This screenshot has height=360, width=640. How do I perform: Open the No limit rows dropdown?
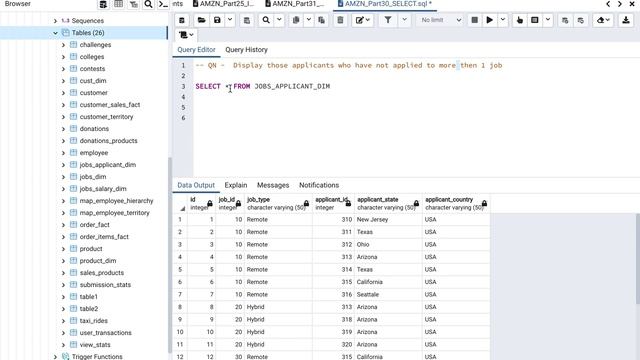click(440, 20)
